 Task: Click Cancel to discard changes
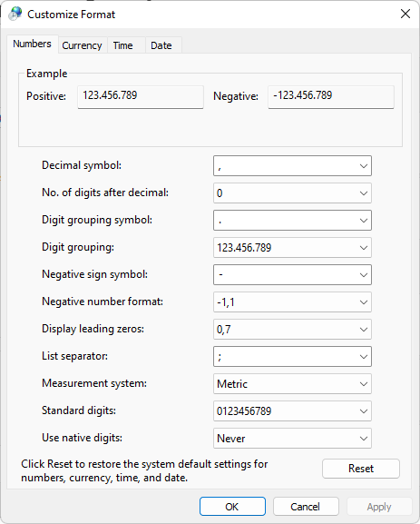306,507
